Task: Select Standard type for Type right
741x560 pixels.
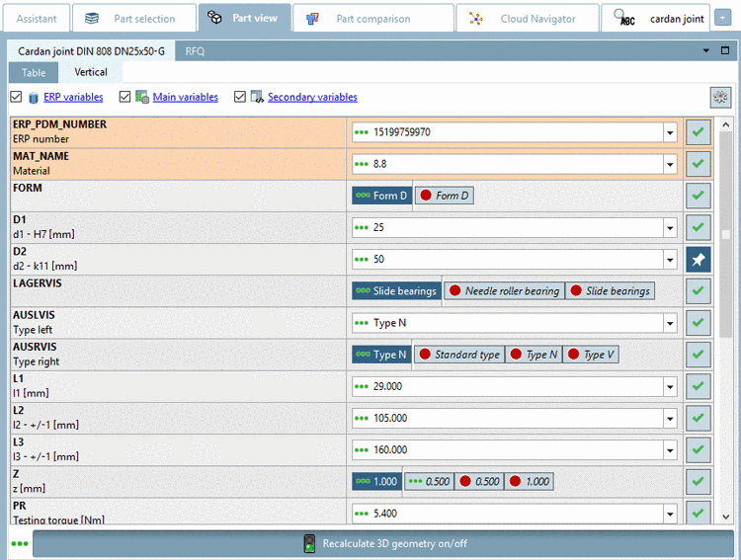Action: tap(459, 355)
